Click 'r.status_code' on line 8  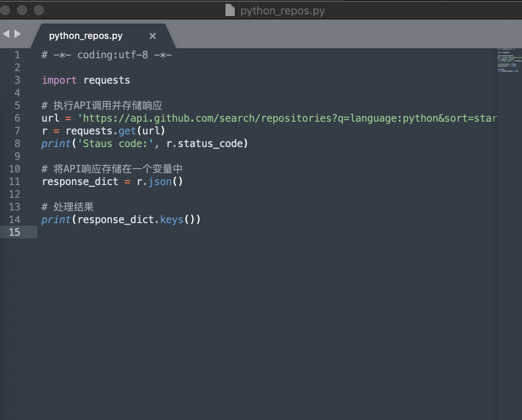pos(204,144)
